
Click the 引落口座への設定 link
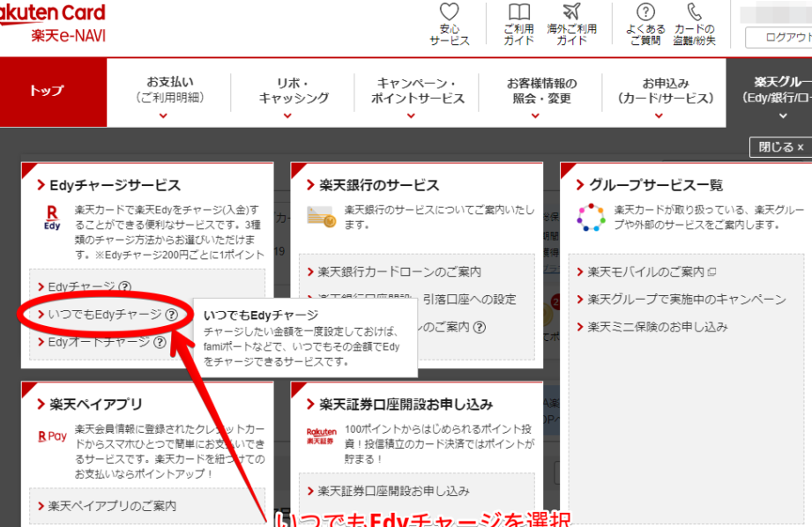(x=470, y=300)
